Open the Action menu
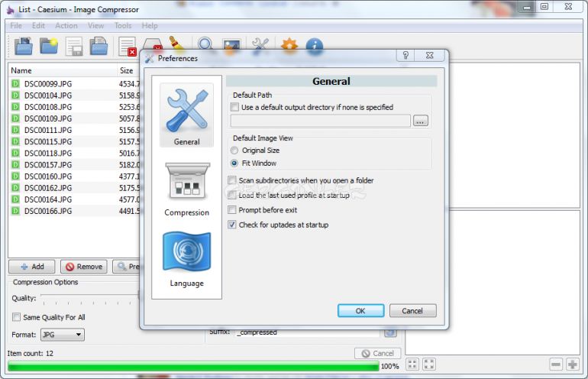588x379 pixels. pos(66,25)
